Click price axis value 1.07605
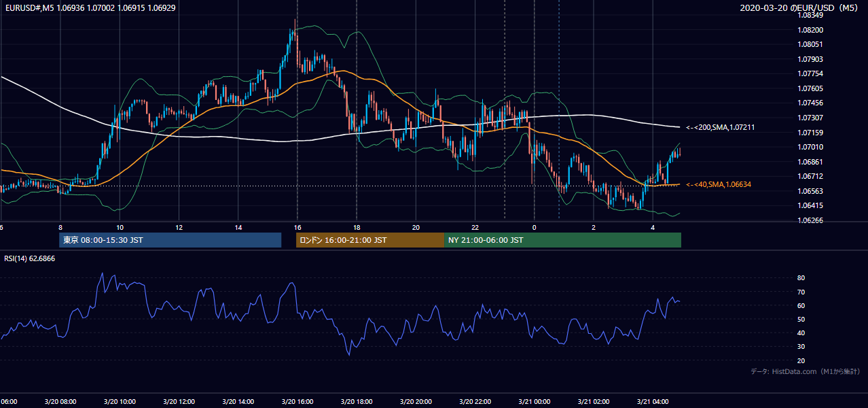The height and width of the screenshot is (408, 868). click(x=812, y=88)
